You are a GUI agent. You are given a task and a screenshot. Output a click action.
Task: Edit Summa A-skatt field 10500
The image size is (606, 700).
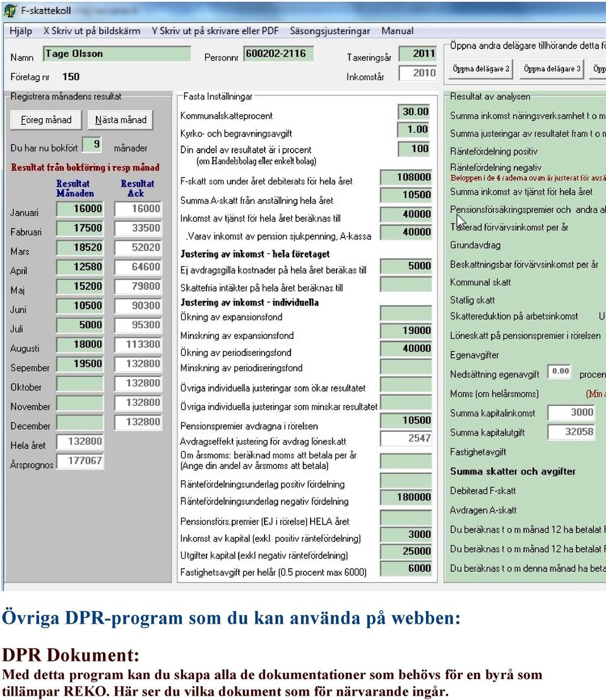(x=406, y=195)
